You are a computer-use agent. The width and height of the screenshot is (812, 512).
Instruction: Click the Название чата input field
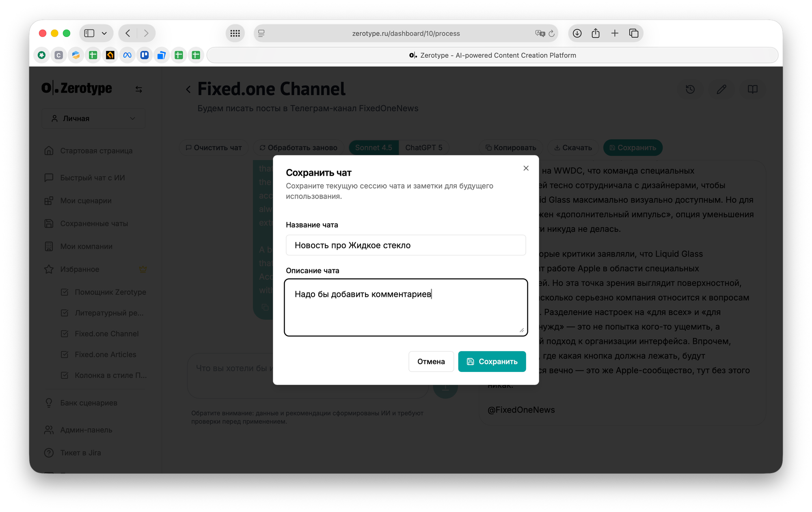point(406,245)
